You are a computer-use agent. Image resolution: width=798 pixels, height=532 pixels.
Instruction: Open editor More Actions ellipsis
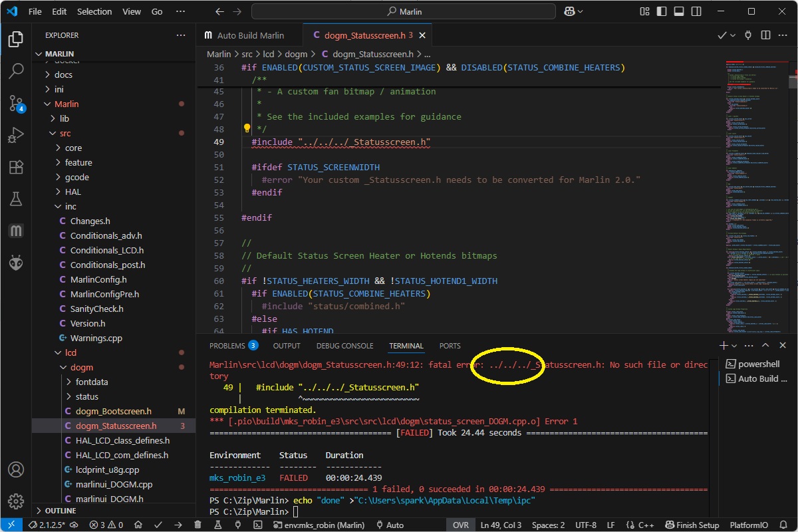(783, 35)
